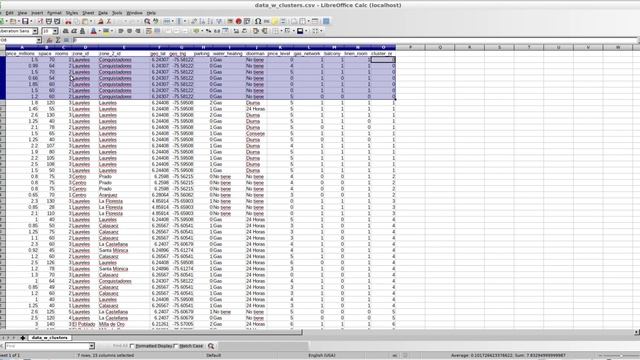
Task: Click the Underline formatting icon
Action: [82, 31]
